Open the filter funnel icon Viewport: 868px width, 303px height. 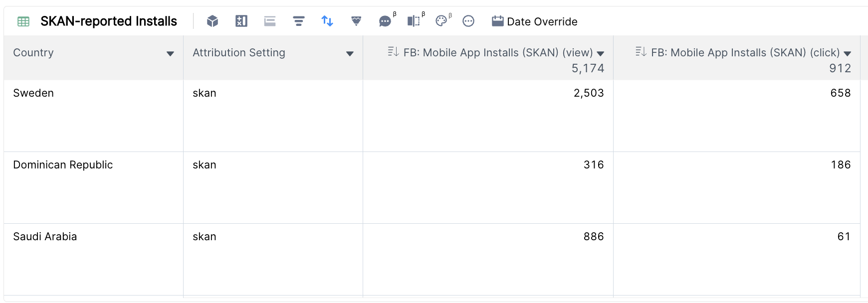tap(299, 21)
